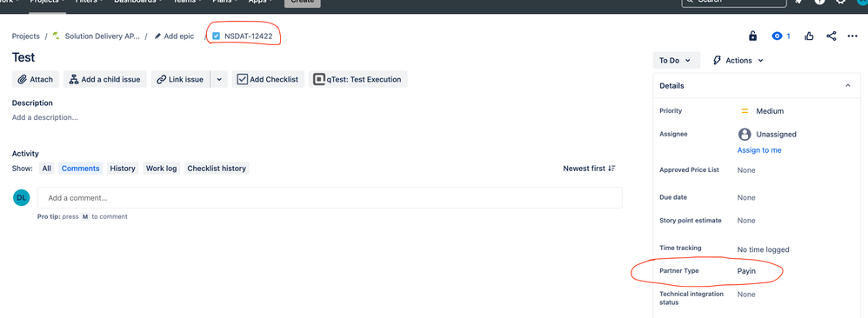Image resolution: width=868 pixels, height=318 pixels.
Task: Click the blue task type icon by NSDAT-12422
Action: click(x=217, y=36)
